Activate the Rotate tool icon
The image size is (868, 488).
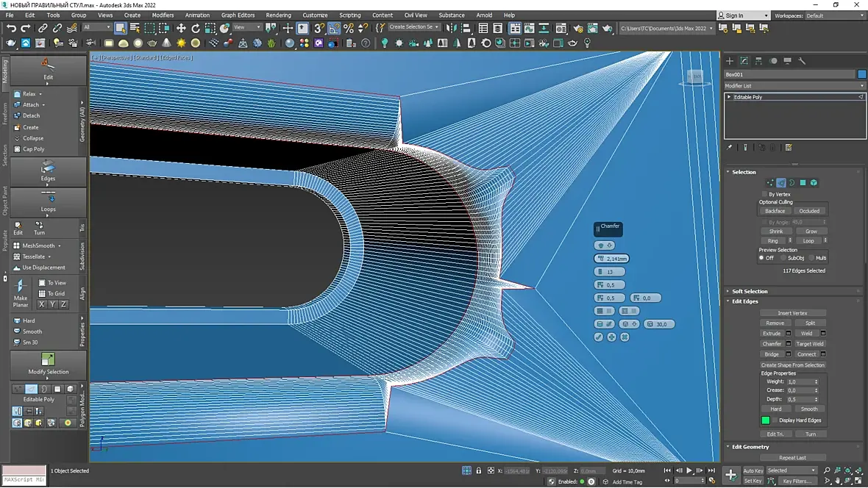(x=196, y=28)
